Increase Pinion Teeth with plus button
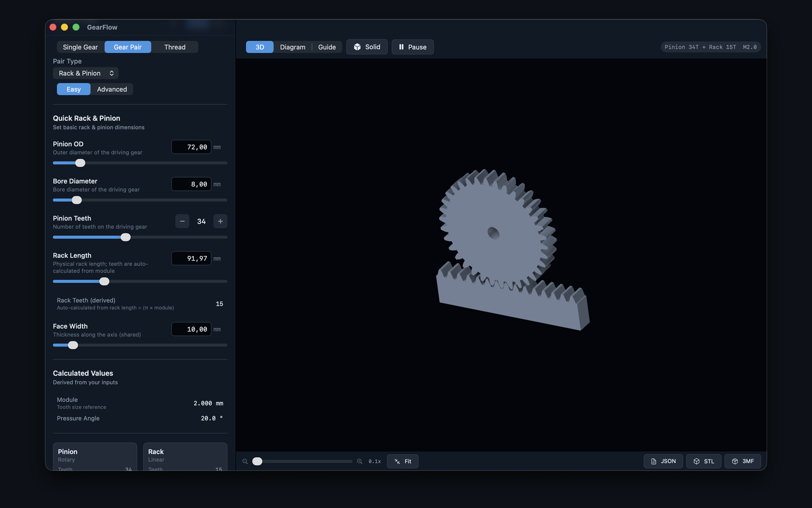This screenshot has height=508, width=812. click(x=220, y=221)
